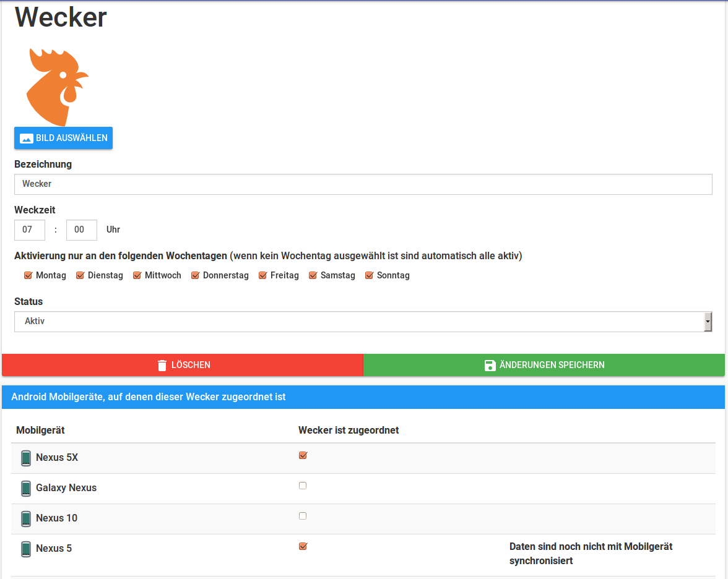Click the orange rooster alarm image
Image resolution: width=728 pixels, height=579 pixels.
(57, 87)
